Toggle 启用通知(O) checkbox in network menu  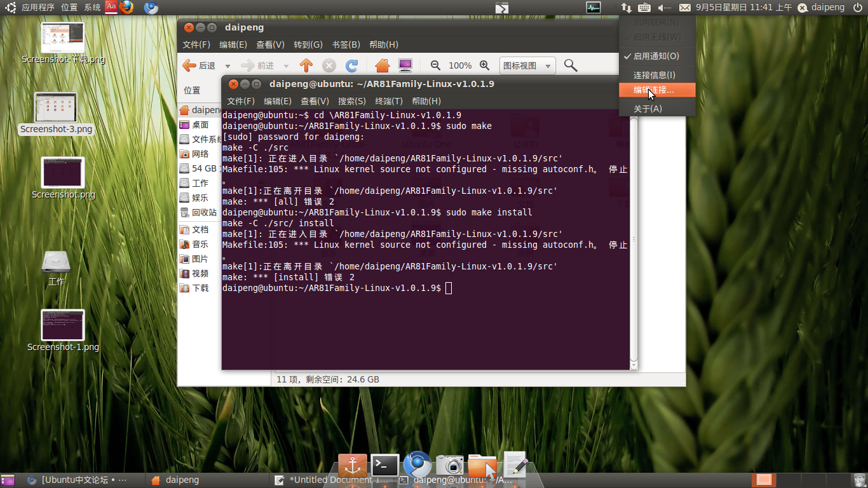657,57
